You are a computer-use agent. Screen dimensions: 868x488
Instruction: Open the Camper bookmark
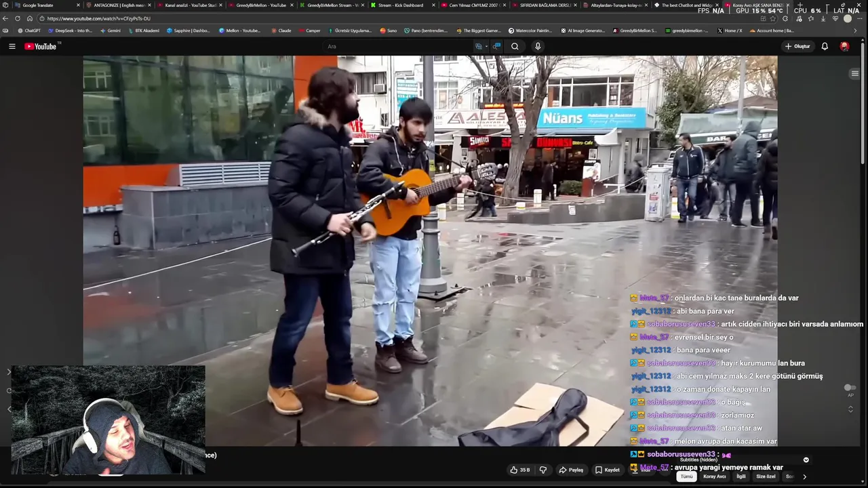click(x=309, y=30)
